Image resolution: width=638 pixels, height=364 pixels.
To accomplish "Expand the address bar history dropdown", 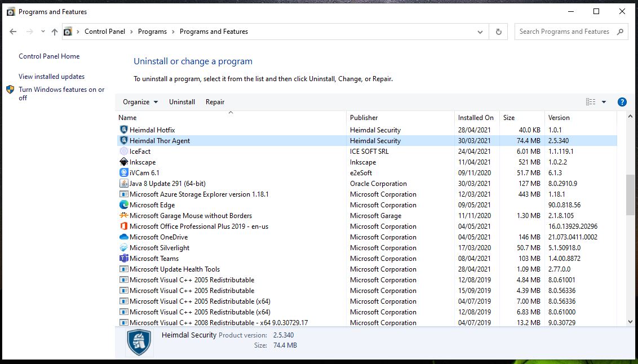I will point(480,32).
